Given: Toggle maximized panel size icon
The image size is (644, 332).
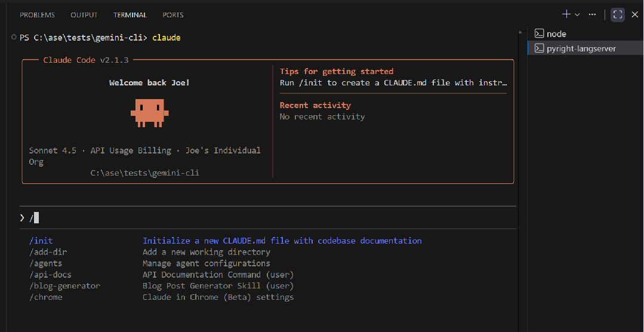Looking at the screenshot, I should pyautogui.click(x=617, y=14).
